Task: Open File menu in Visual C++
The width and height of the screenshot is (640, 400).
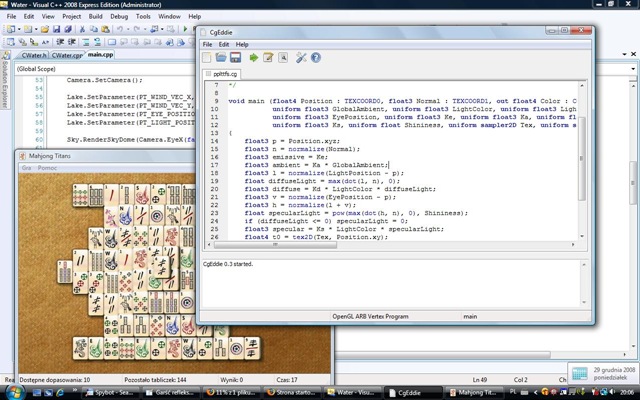Action: pyautogui.click(x=11, y=16)
